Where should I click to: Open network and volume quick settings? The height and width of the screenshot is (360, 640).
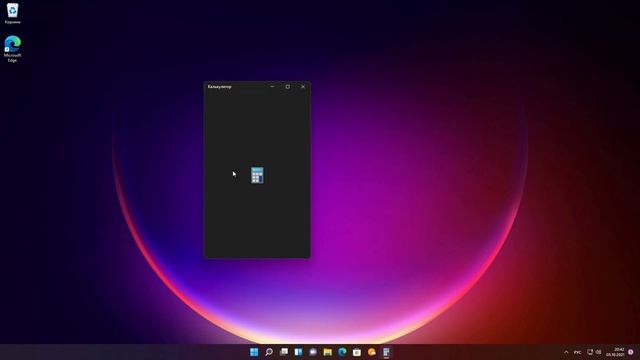pos(594,352)
